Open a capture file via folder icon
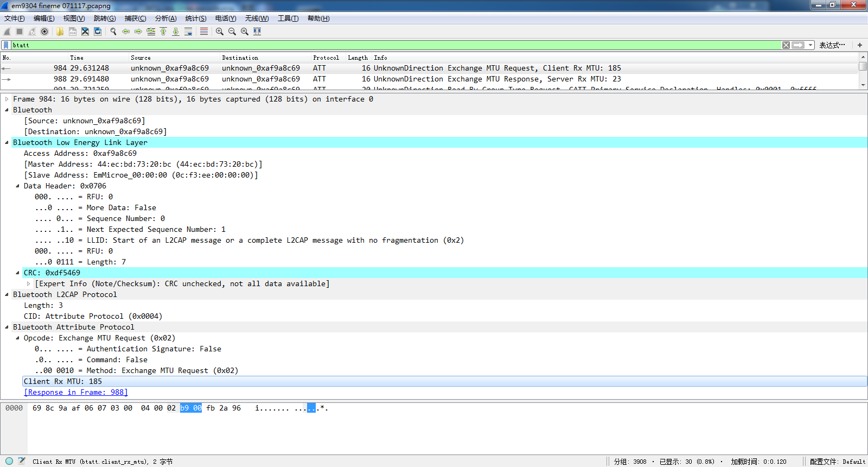 60,31
